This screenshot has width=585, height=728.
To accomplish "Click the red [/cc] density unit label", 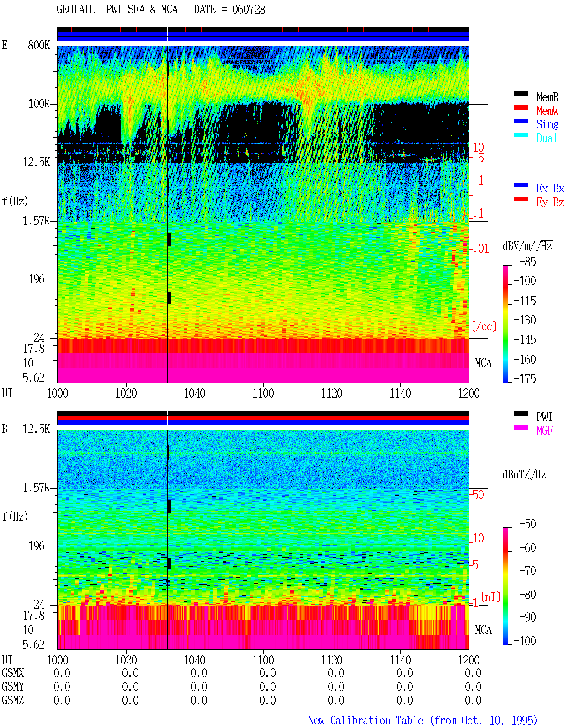I will 484,326.
